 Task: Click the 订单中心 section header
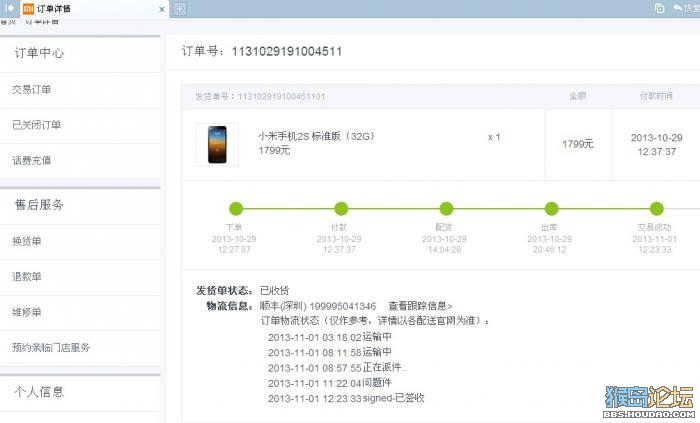click(x=39, y=53)
